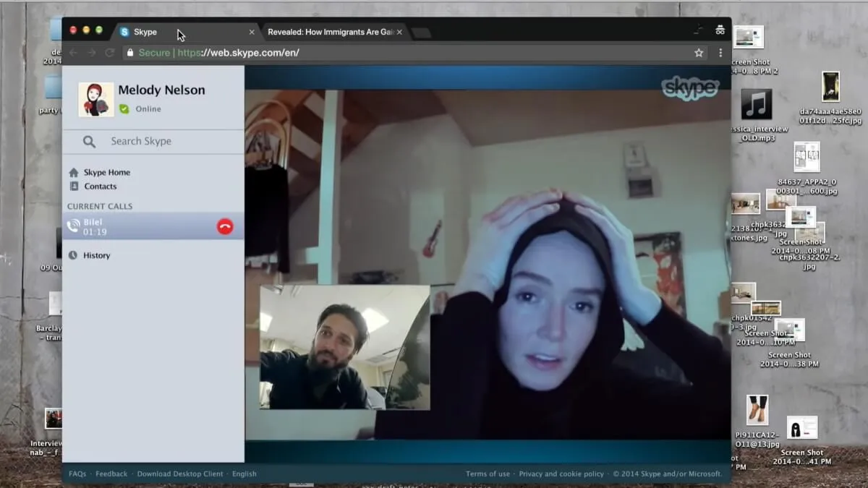Open Privacy and cookie policy
This screenshot has width=868, height=488.
pyautogui.click(x=561, y=474)
